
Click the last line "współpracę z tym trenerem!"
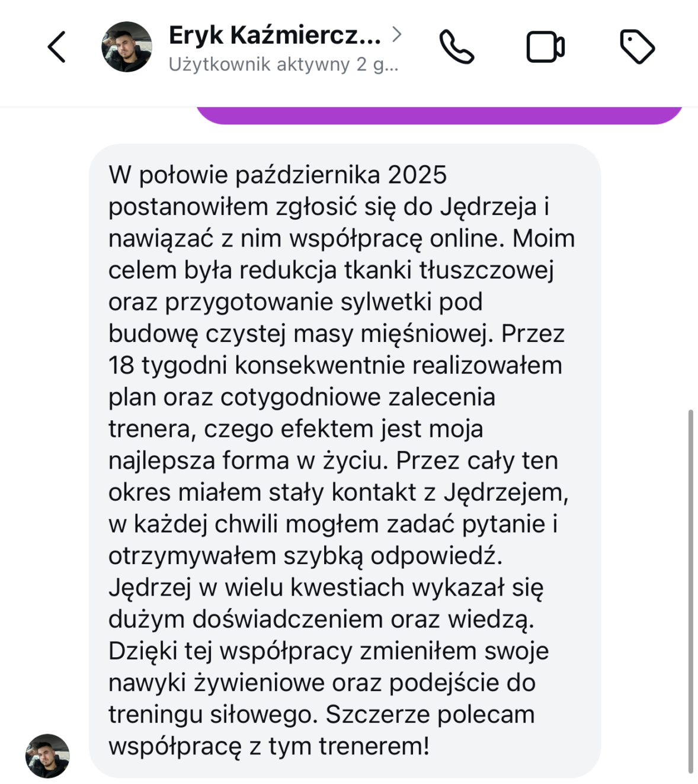pyautogui.click(x=269, y=747)
